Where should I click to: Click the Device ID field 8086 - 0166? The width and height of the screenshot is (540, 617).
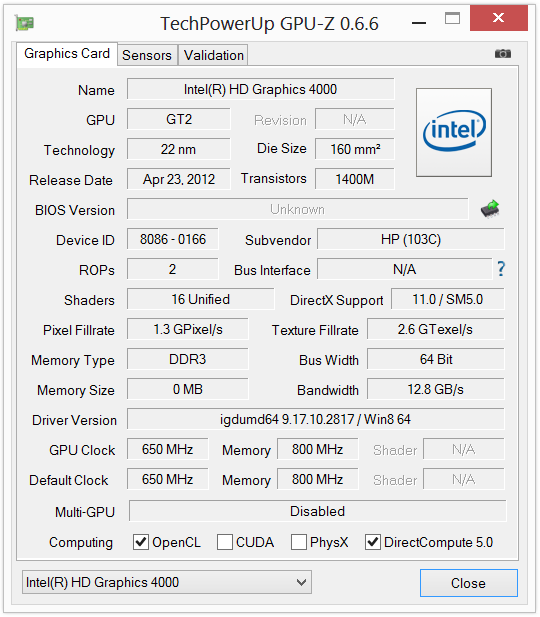pyautogui.click(x=173, y=239)
